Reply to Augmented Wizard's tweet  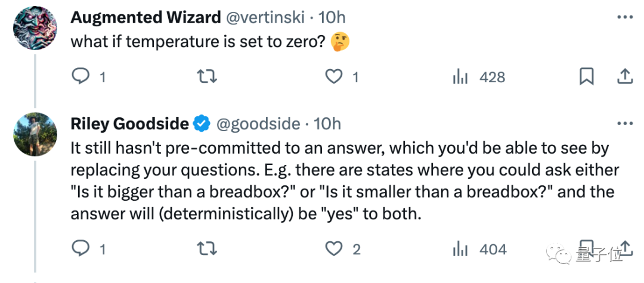click(80, 76)
